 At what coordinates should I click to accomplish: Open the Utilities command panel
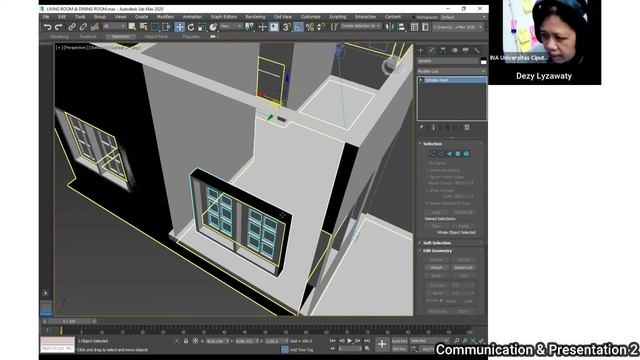[x=477, y=50]
